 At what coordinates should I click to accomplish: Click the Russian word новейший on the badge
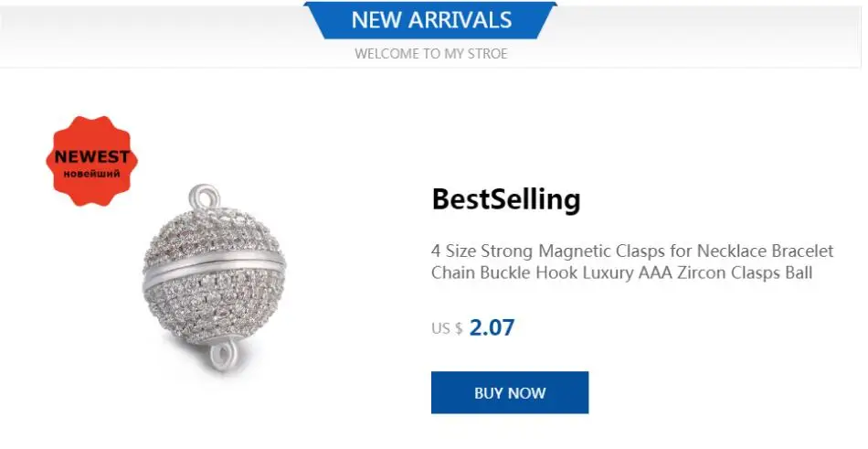[x=92, y=174]
